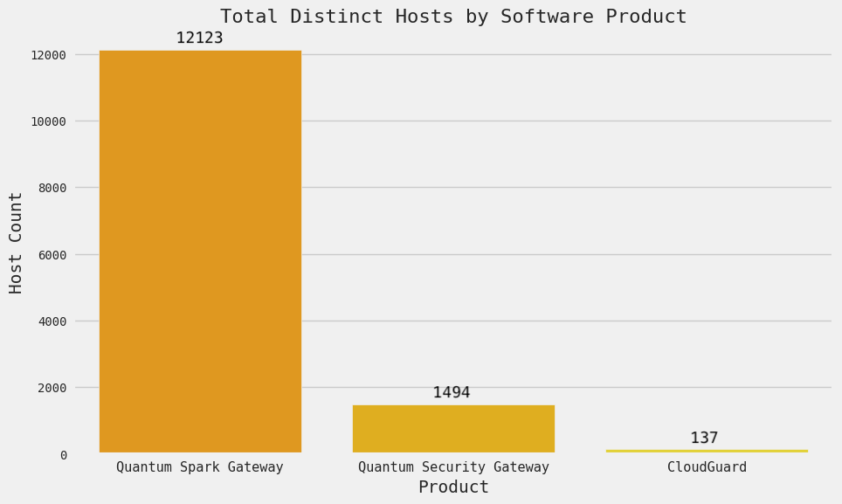Click the chart title text
The height and width of the screenshot is (504, 842).
click(x=453, y=17)
